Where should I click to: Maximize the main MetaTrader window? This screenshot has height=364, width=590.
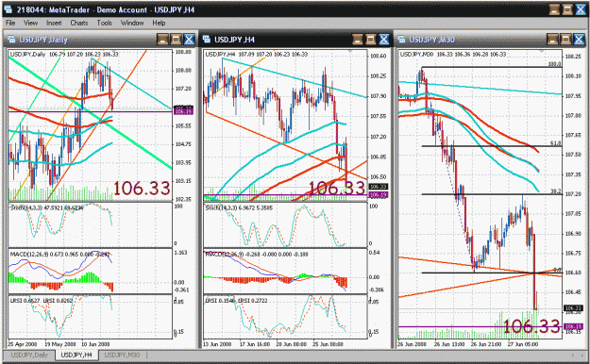[567, 9]
